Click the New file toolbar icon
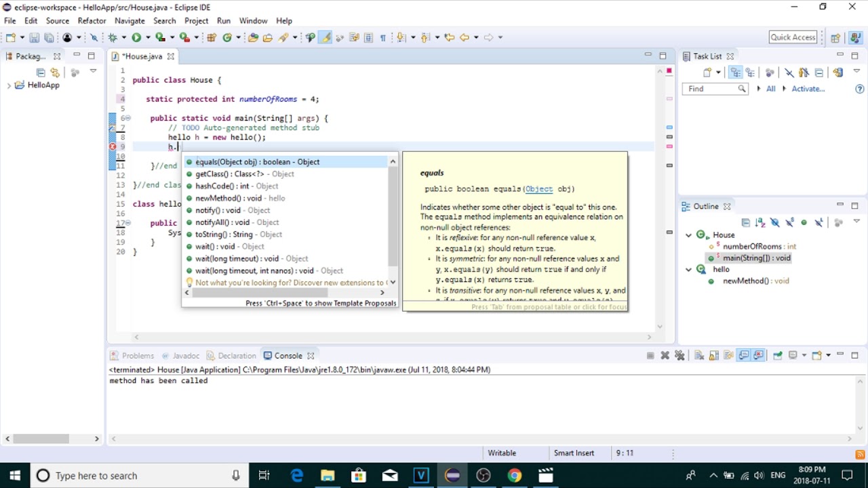Viewport: 868px width, 488px height. 12,37
